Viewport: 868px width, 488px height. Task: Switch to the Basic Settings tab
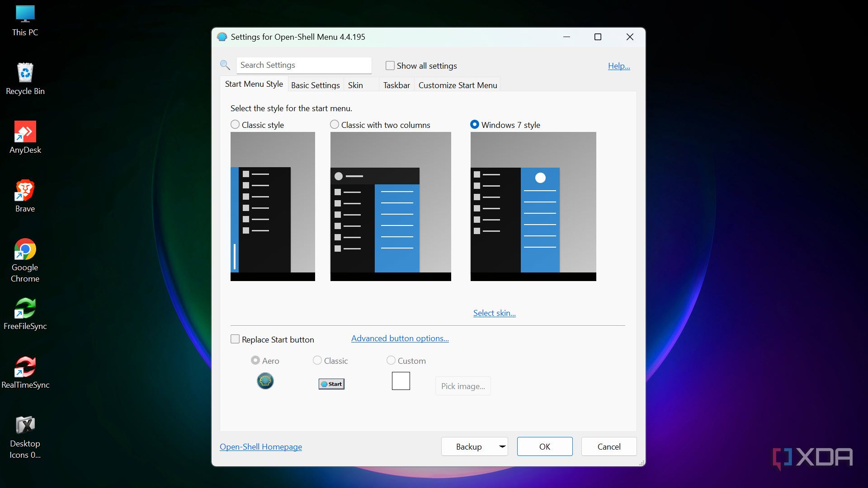(315, 85)
